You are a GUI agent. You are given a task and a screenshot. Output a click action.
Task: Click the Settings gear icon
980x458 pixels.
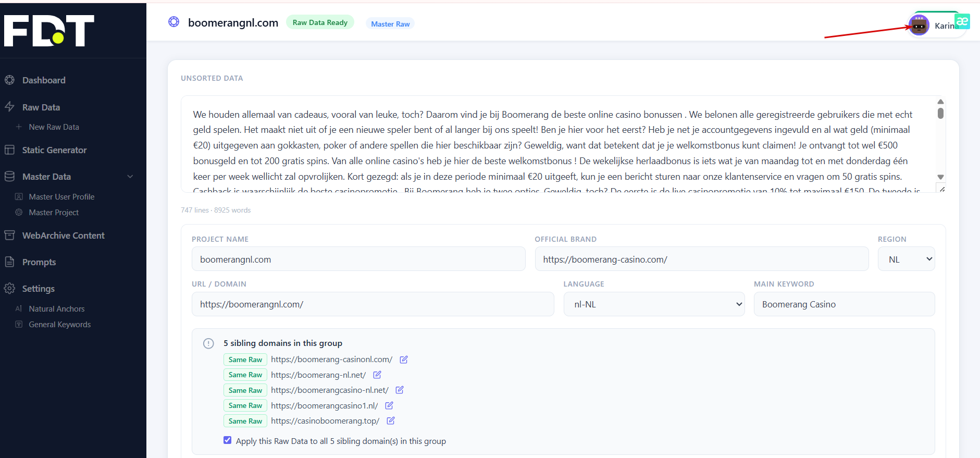[9, 288]
